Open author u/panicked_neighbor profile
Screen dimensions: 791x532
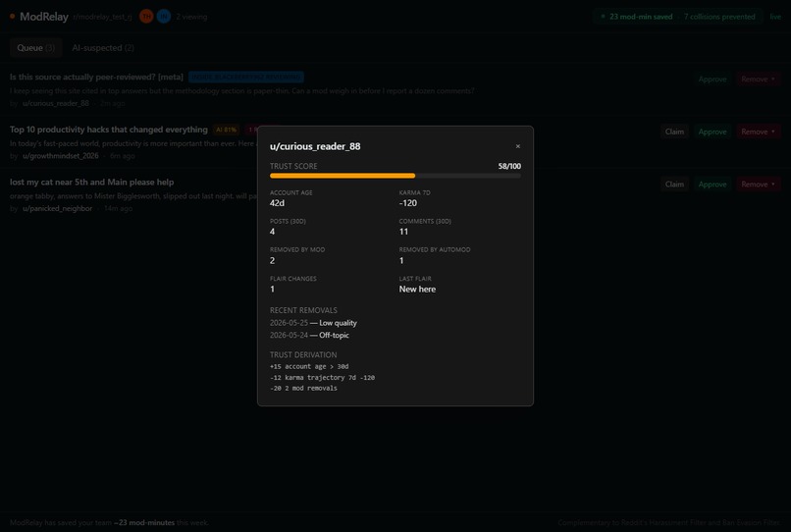tap(58, 208)
